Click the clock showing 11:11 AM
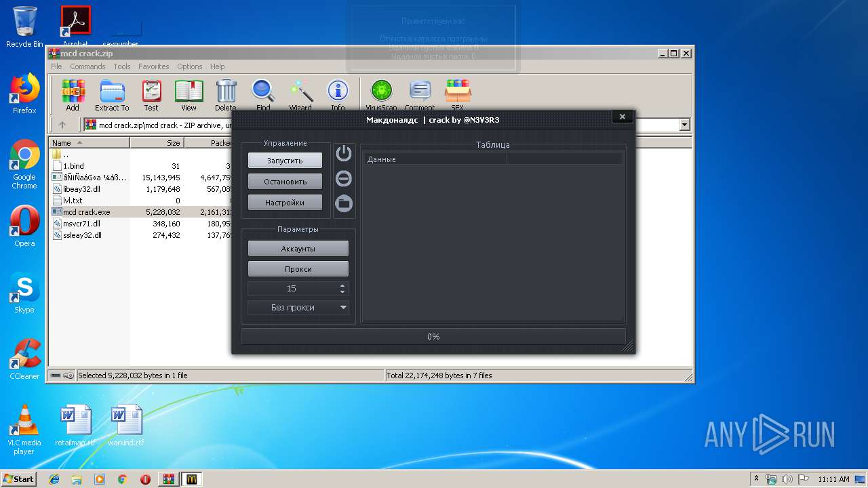Screen dimensions: 868x488 833,479
